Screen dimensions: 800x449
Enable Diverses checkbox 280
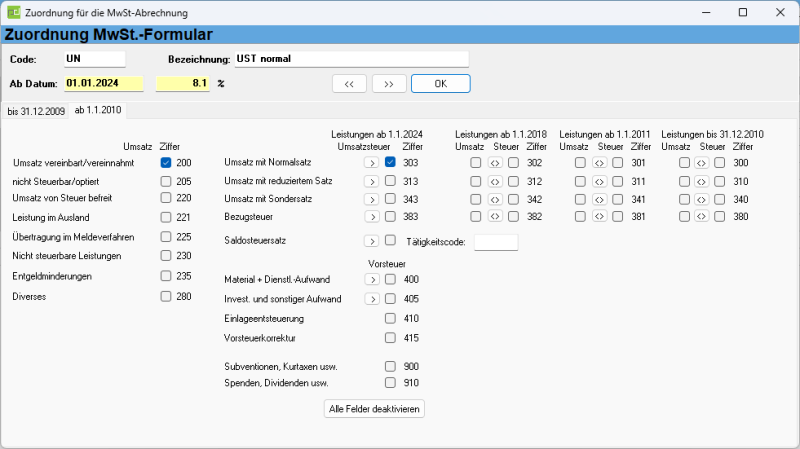point(165,296)
